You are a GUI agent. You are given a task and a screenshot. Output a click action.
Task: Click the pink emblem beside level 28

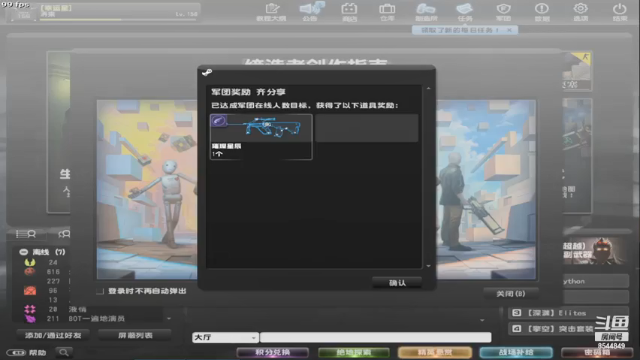click(30, 309)
